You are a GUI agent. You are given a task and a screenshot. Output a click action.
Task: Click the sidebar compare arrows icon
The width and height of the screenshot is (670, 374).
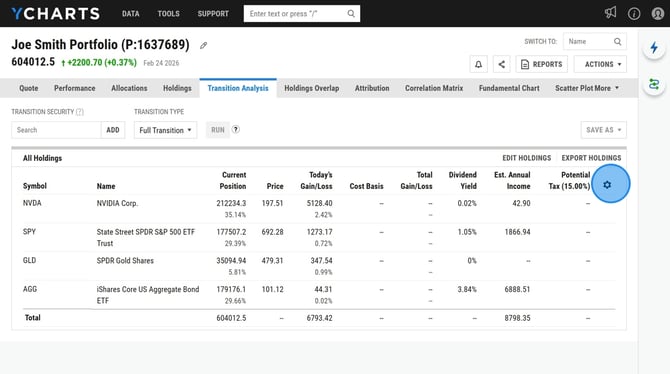(x=654, y=84)
